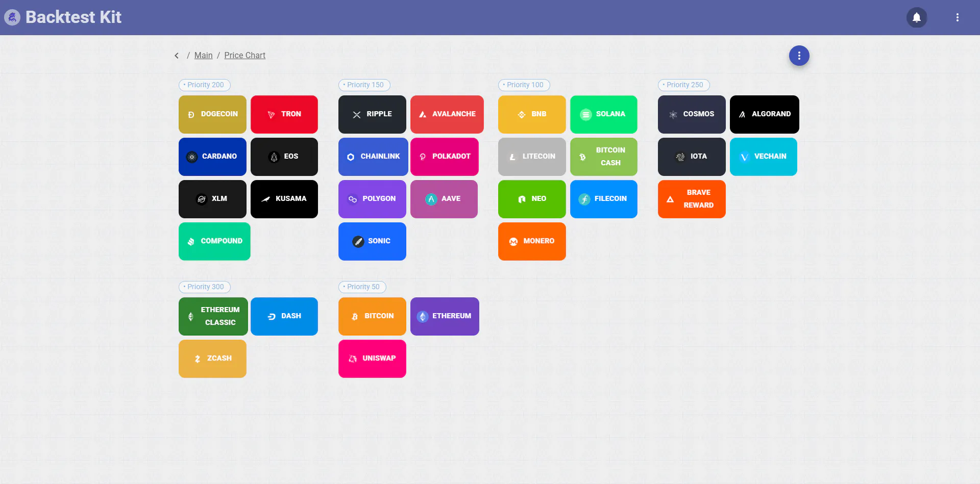Choose the Kusama card
The width and height of the screenshot is (980, 484).
pyautogui.click(x=284, y=199)
